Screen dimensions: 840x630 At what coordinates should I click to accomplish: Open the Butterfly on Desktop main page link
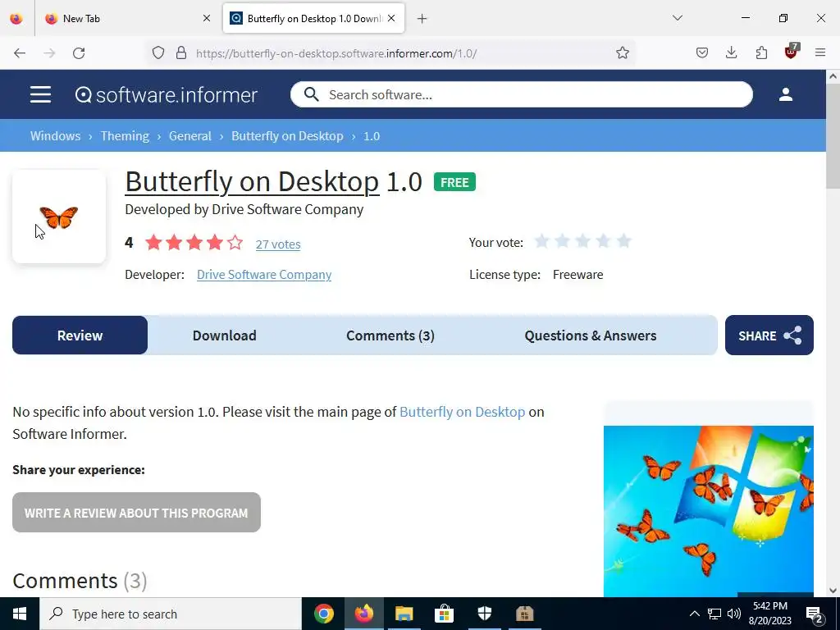click(463, 412)
